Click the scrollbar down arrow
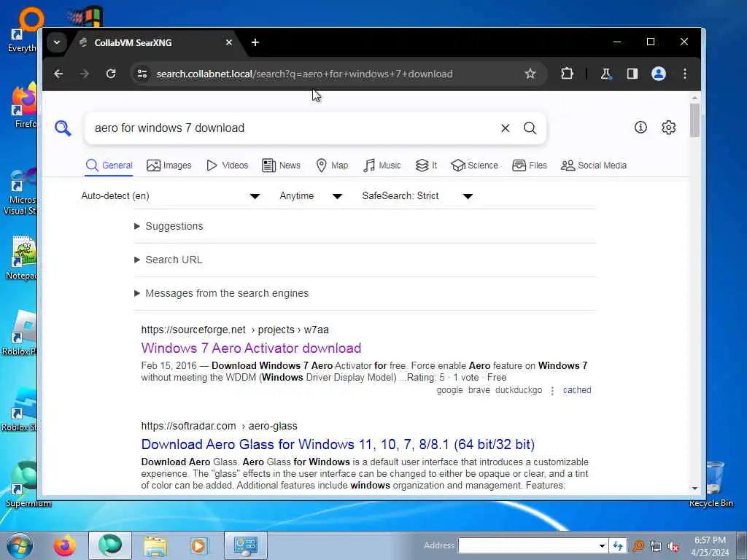This screenshot has width=747, height=560. (694, 489)
